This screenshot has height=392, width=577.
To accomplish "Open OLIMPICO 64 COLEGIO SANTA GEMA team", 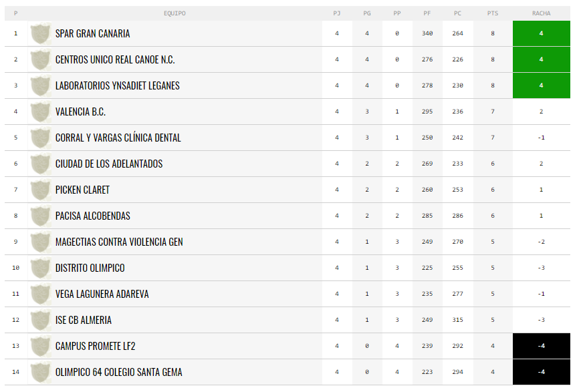I will [x=118, y=372].
